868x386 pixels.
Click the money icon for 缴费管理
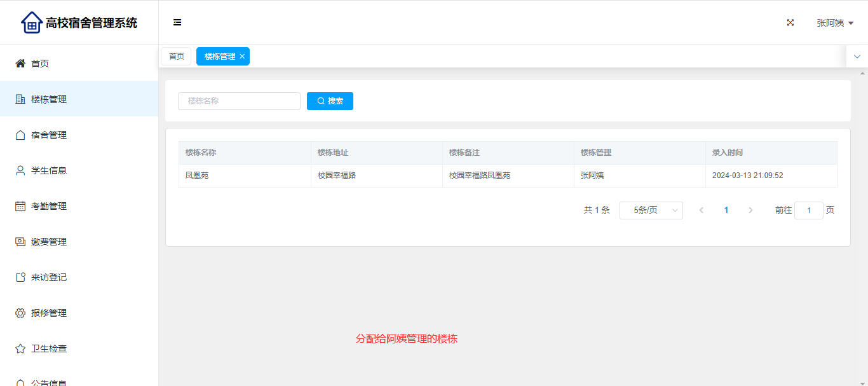pyautogui.click(x=20, y=242)
